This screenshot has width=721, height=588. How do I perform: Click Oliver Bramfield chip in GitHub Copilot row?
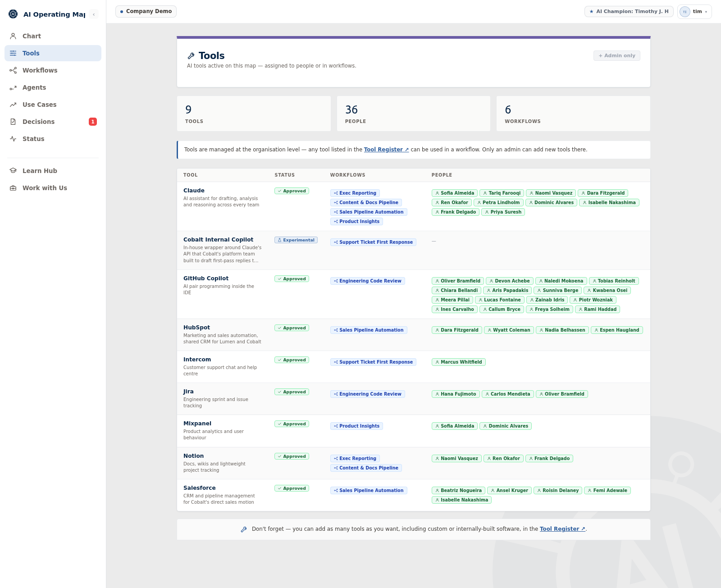(458, 281)
